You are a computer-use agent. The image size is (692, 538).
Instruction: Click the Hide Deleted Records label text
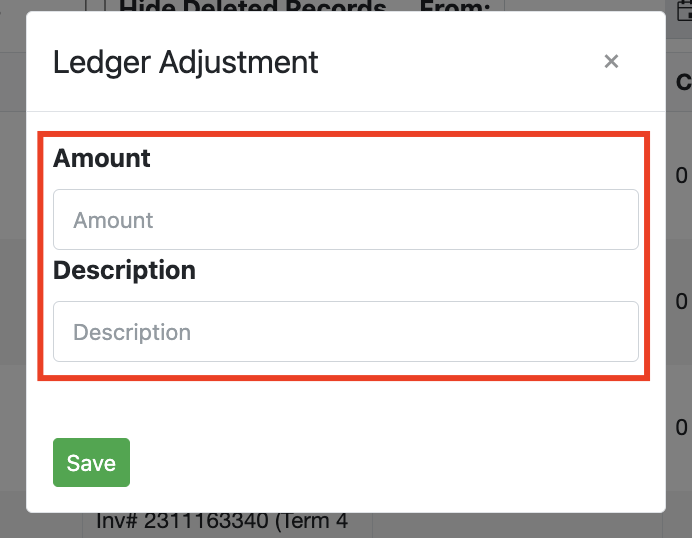coord(252,7)
